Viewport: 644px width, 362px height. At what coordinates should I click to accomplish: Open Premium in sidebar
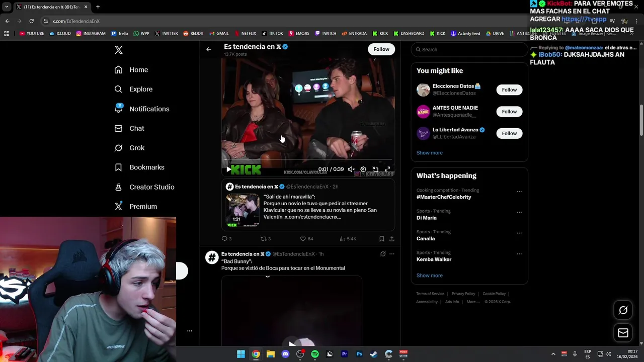[x=136, y=206]
